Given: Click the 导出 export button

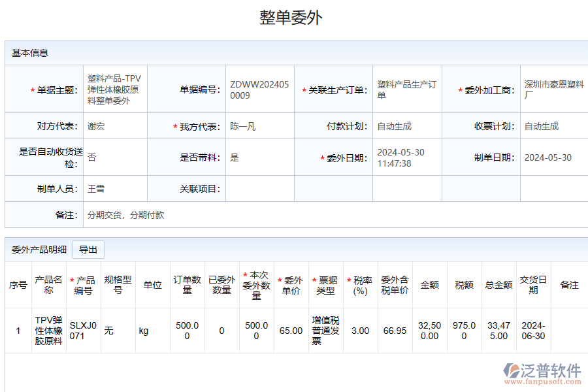Looking at the screenshot, I should pos(89,250).
